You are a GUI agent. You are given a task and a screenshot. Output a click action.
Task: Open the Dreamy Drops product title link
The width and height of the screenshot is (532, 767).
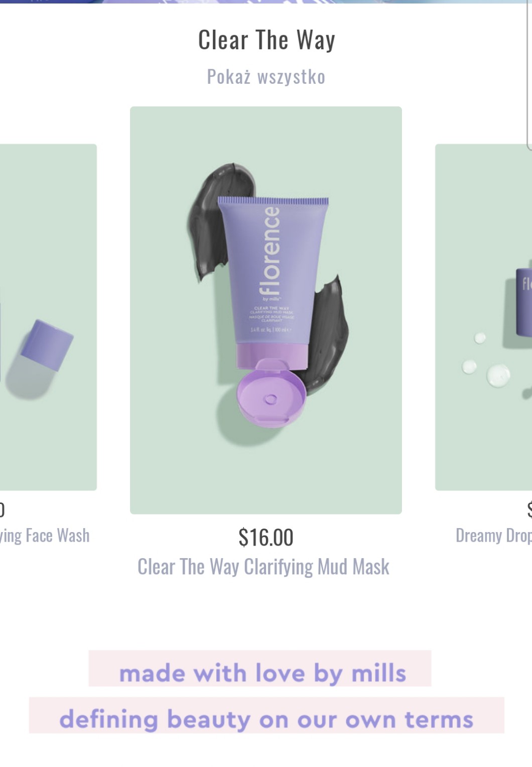pos(494,536)
